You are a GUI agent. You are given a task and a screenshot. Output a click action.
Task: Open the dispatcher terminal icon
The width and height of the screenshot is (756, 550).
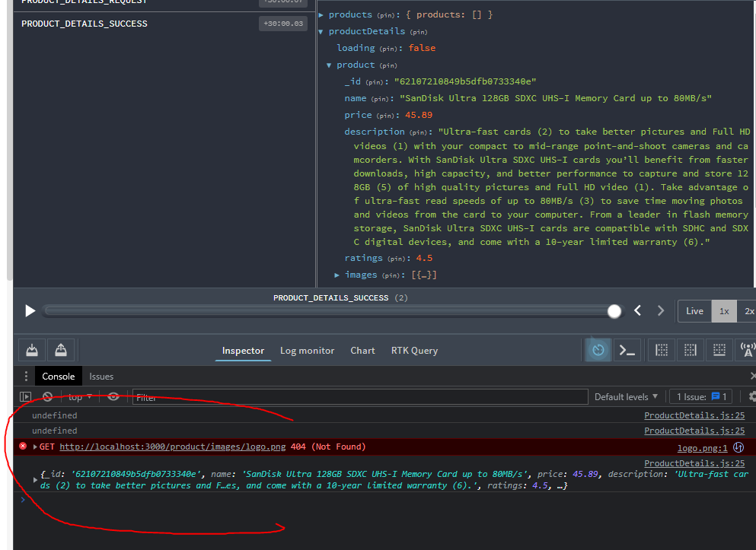(x=627, y=350)
